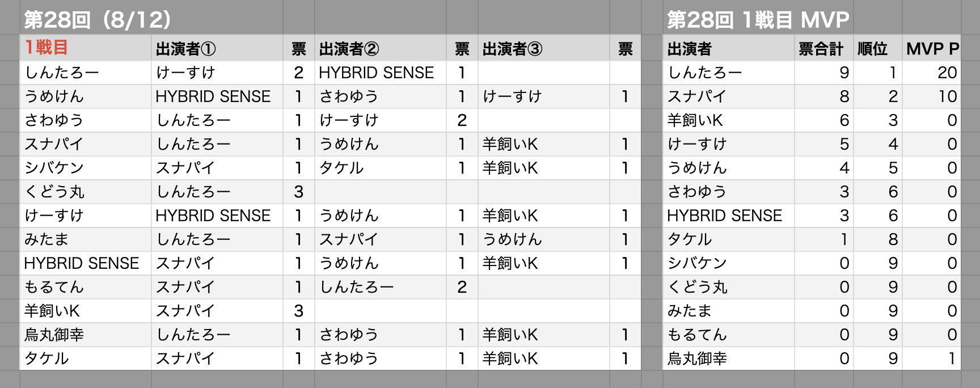980x388 pixels.
Task: Click the もるてん cell in left table
Action: (86, 287)
